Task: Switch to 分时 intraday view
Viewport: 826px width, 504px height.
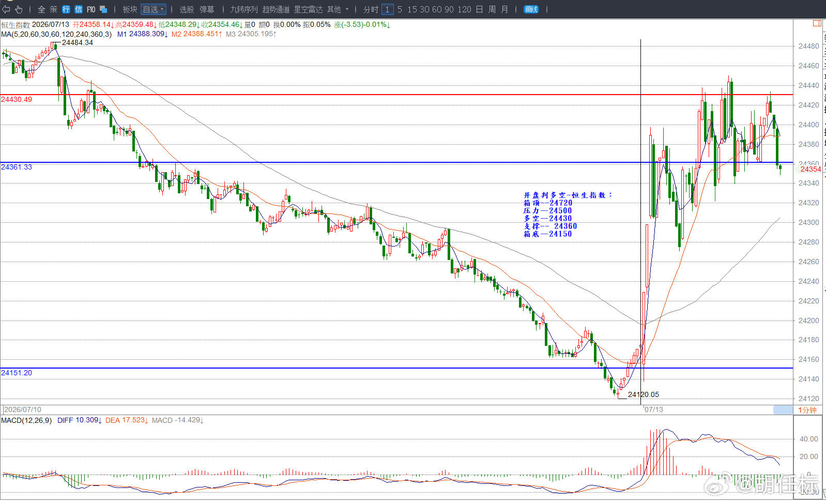Action: pos(371,9)
